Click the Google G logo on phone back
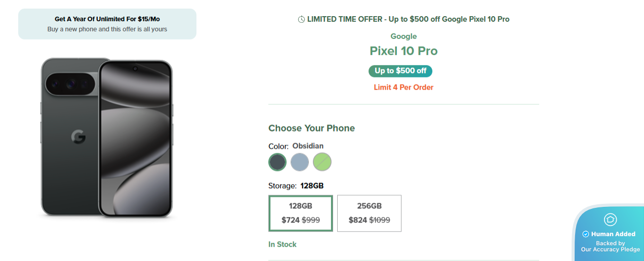Image resolution: width=644 pixels, height=261 pixels. click(78, 137)
